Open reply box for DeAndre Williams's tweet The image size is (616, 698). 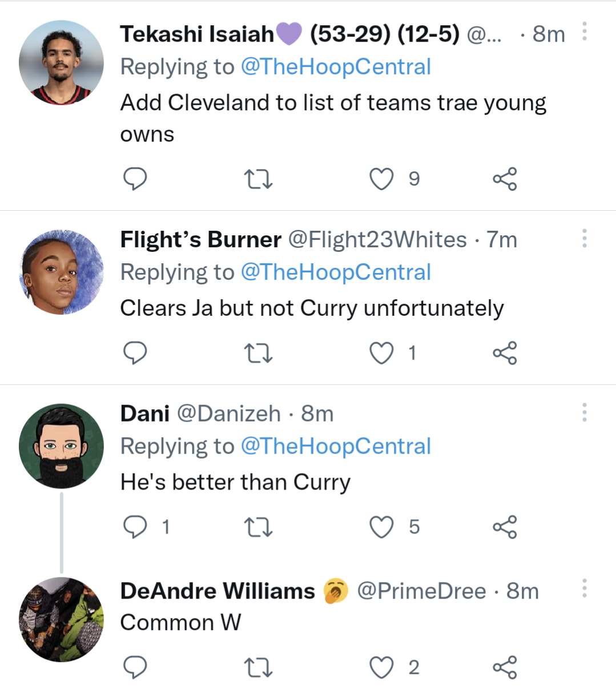pyautogui.click(x=135, y=667)
